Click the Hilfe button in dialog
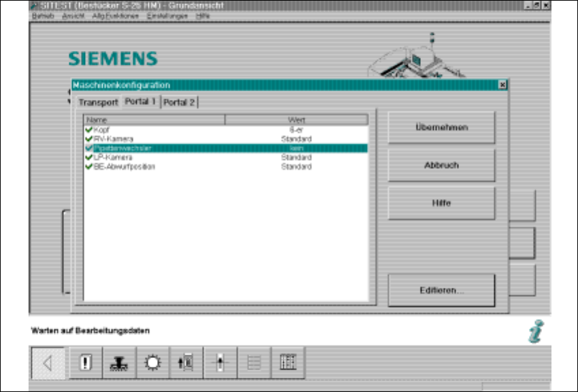Viewport: 578px width, 392px height. coord(441,203)
